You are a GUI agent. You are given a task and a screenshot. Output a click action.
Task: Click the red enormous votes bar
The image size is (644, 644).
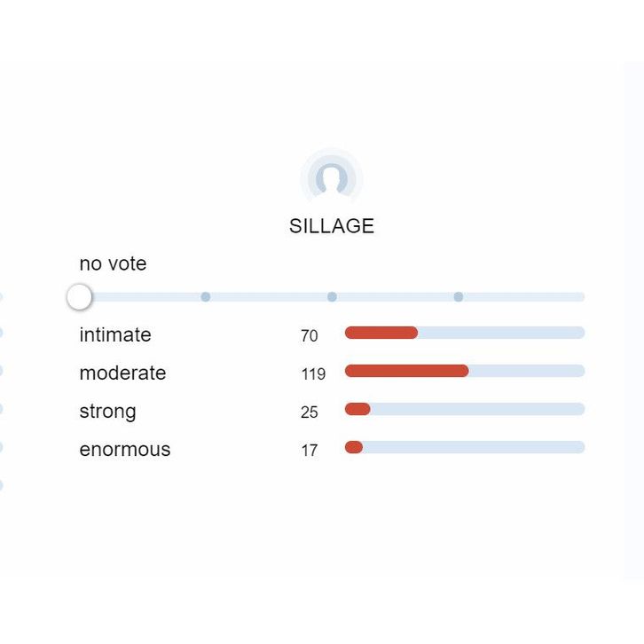(354, 447)
